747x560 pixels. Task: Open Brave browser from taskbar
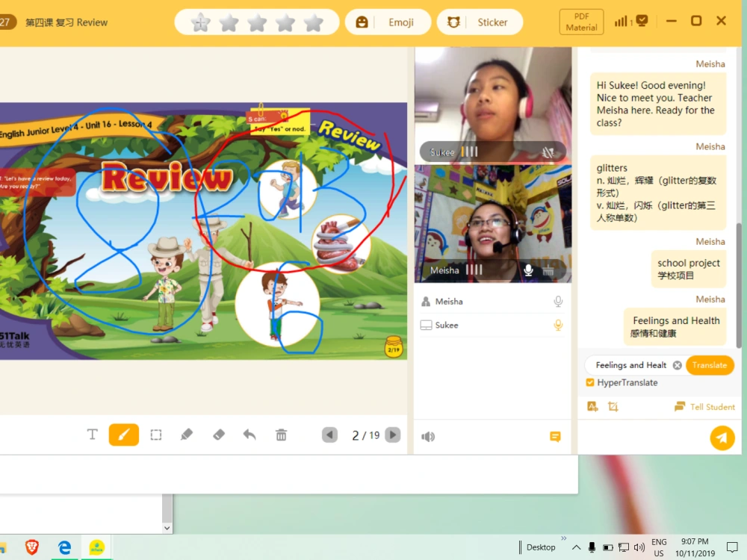pos(32,547)
